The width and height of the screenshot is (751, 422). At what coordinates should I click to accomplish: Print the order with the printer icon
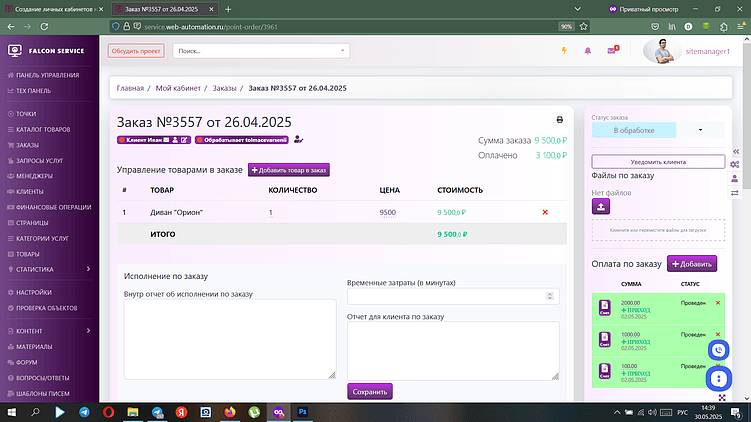coord(559,120)
